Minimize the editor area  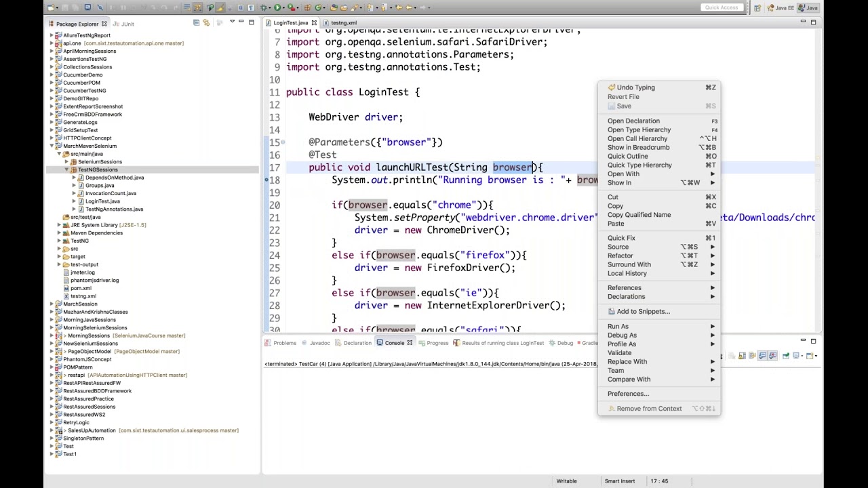[803, 22]
